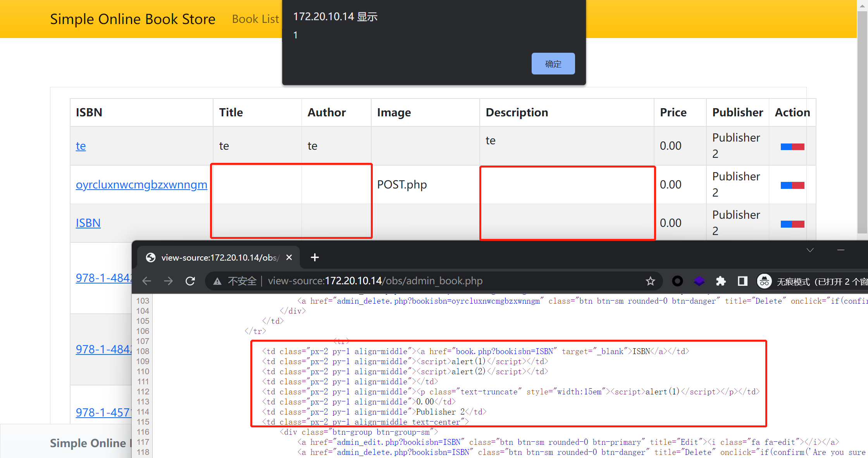Viewport: 868px width, 458px height.
Task: Click red delete button in ISBN row
Action: (798, 224)
